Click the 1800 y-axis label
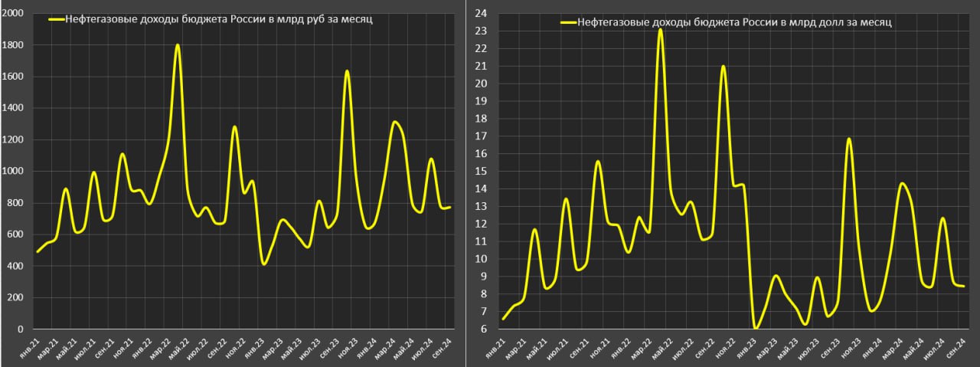The width and height of the screenshot is (980, 367). click(13, 45)
